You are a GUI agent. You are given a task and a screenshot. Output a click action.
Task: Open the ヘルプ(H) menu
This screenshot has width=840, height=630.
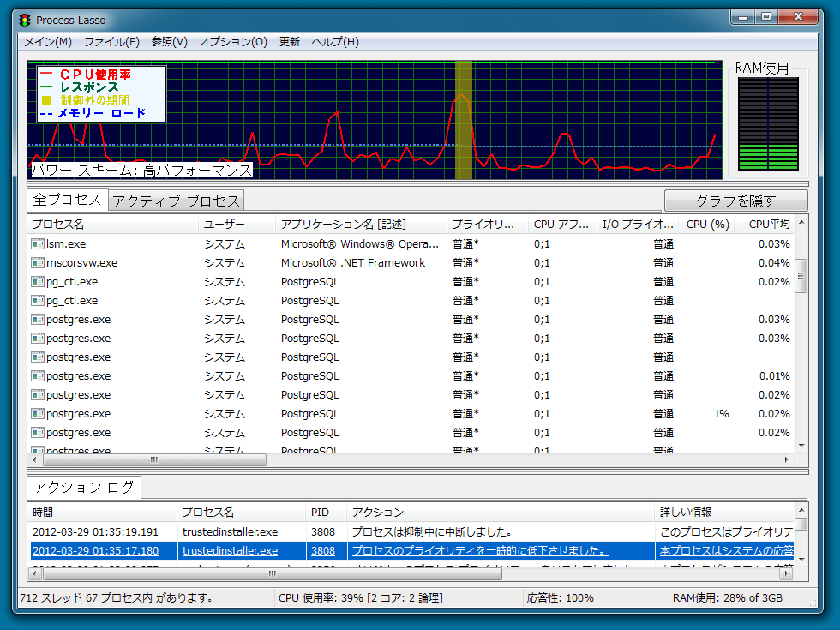(335, 42)
